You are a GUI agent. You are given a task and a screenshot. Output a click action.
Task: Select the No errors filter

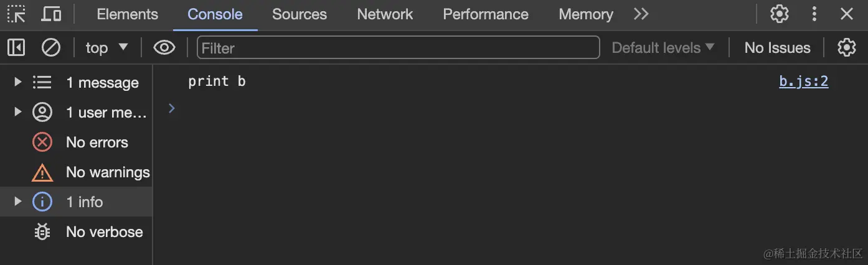pos(97,142)
